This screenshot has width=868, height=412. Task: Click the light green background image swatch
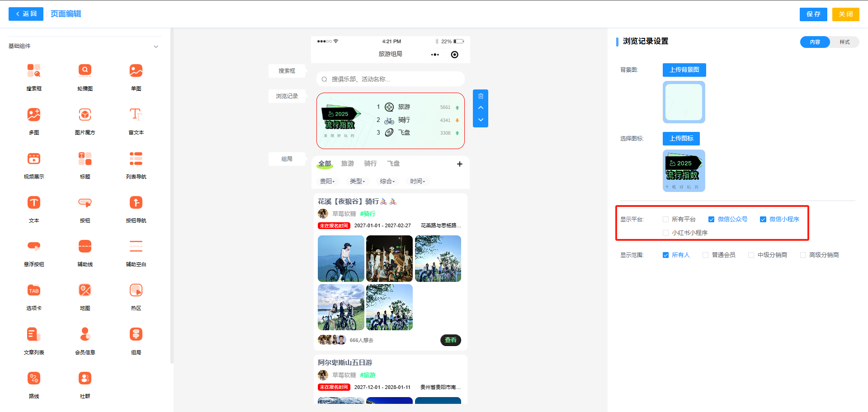(684, 102)
